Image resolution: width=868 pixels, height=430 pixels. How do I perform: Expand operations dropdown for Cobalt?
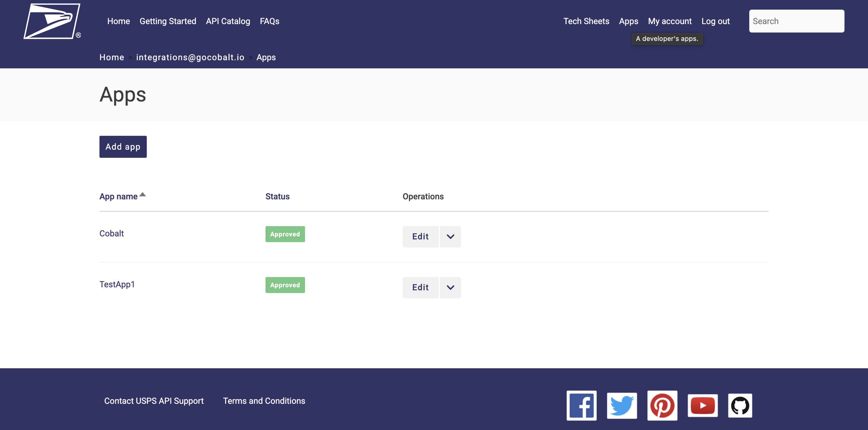pyautogui.click(x=450, y=237)
